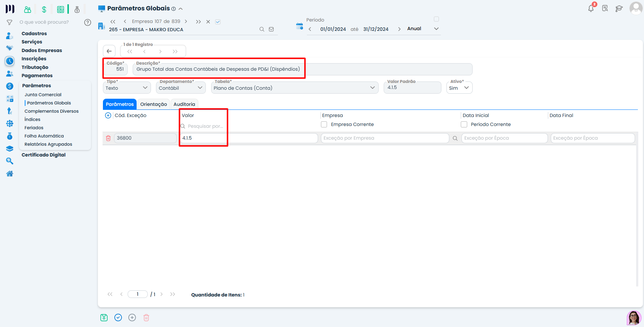
Task: Open the Tipo dropdown
Action: click(127, 88)
